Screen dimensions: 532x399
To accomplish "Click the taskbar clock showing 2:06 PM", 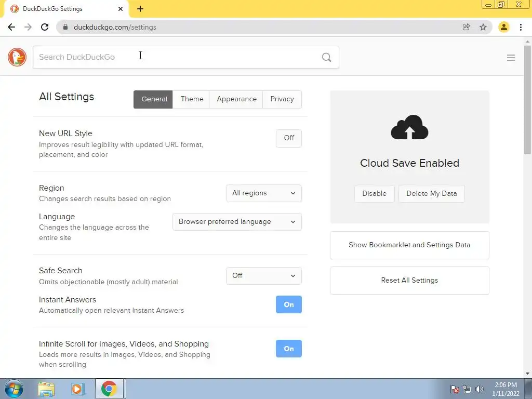I will tap(506, 389).
